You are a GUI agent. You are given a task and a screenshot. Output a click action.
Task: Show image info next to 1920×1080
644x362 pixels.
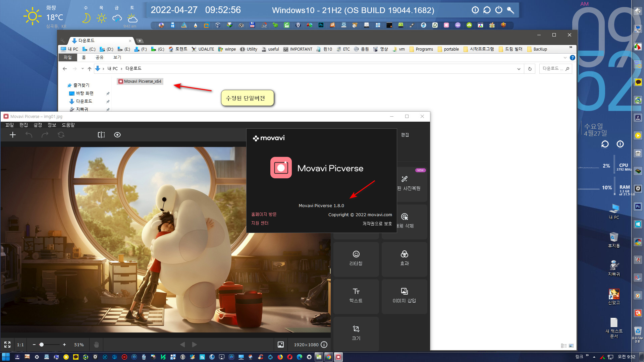coord(324,345)
